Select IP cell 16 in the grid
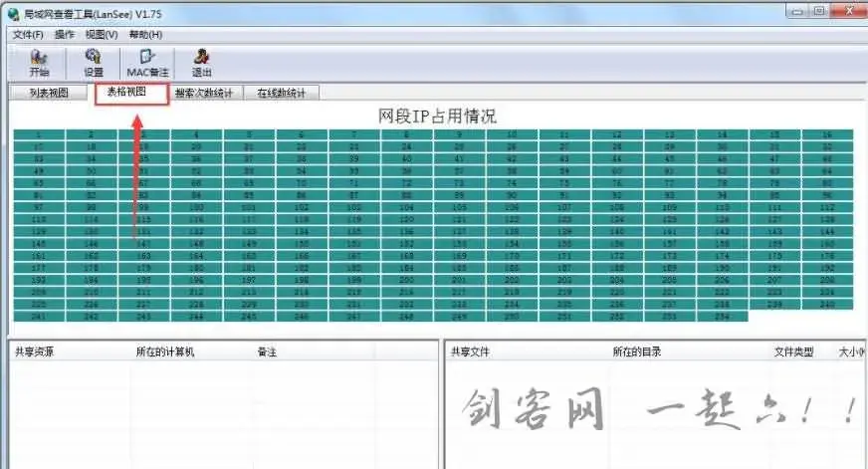The width and height of the screenshot is (868, 469). click(x=827, y=134)
